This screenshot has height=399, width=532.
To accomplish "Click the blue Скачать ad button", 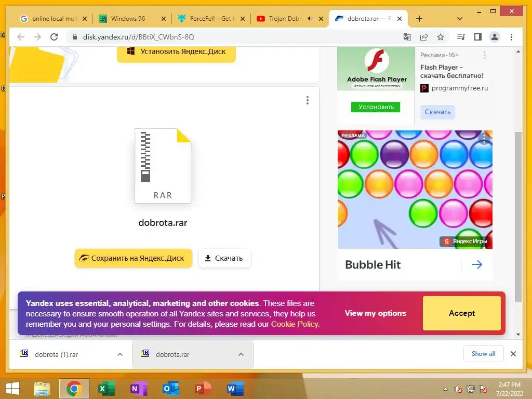I will point(437,112).
